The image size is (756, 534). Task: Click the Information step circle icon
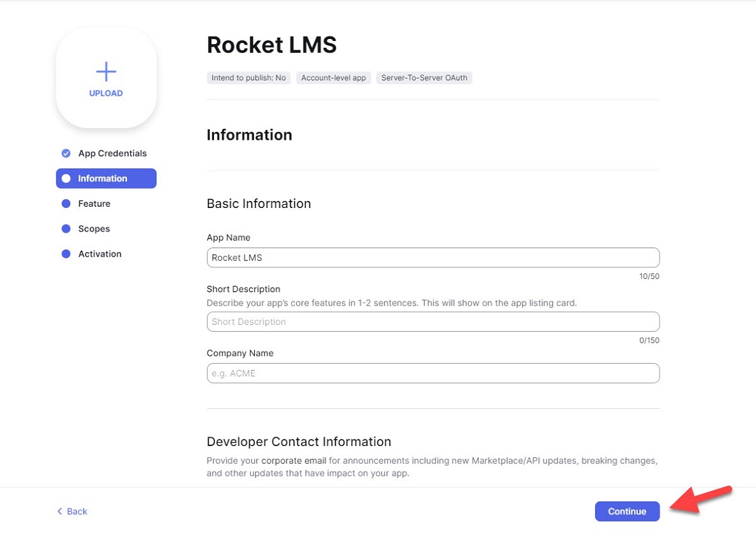click(x=66, y=179)
